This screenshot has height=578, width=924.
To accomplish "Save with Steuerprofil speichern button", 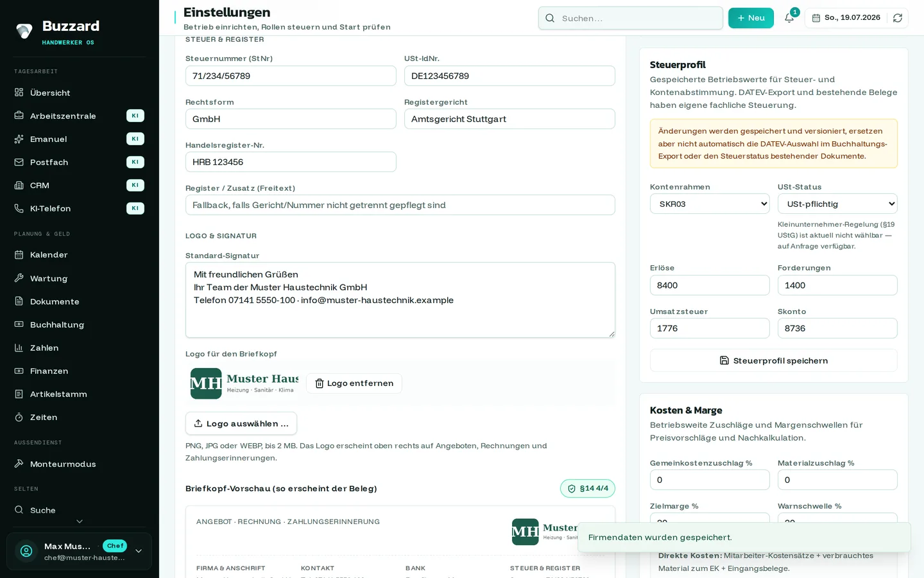I will (x=774, y=360).
